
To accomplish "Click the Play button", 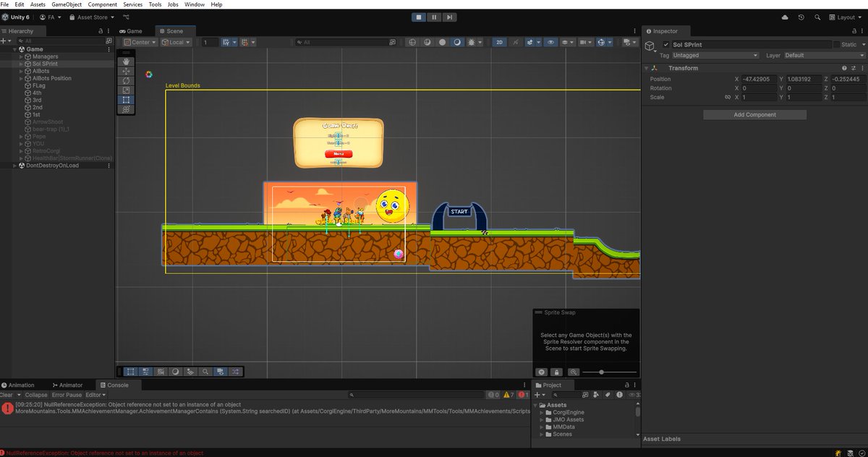I will (x=419, y=17).
